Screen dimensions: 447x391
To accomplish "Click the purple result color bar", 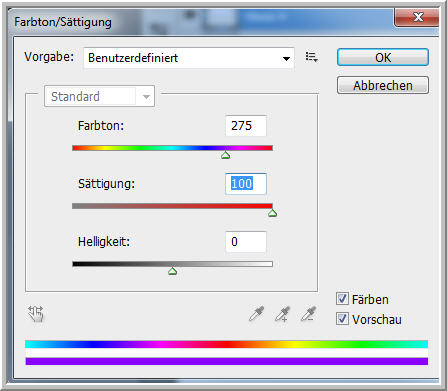I will click(x=227, y=361).
